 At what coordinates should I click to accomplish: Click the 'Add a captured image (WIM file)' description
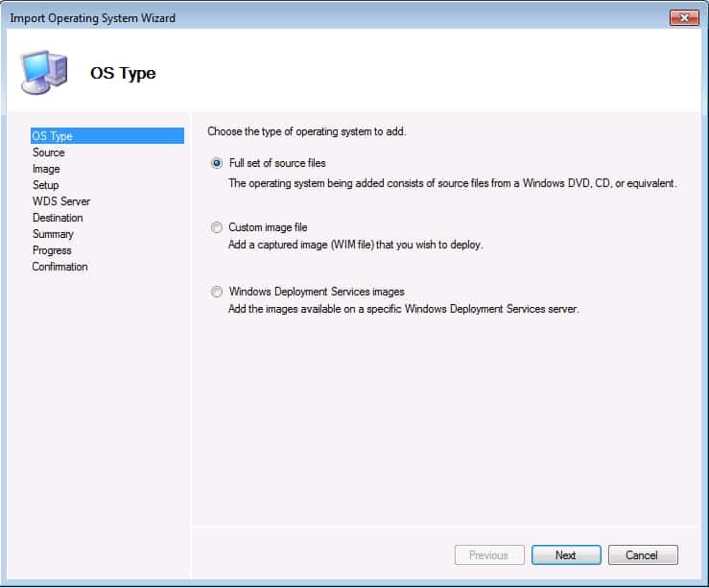[355, 245]
